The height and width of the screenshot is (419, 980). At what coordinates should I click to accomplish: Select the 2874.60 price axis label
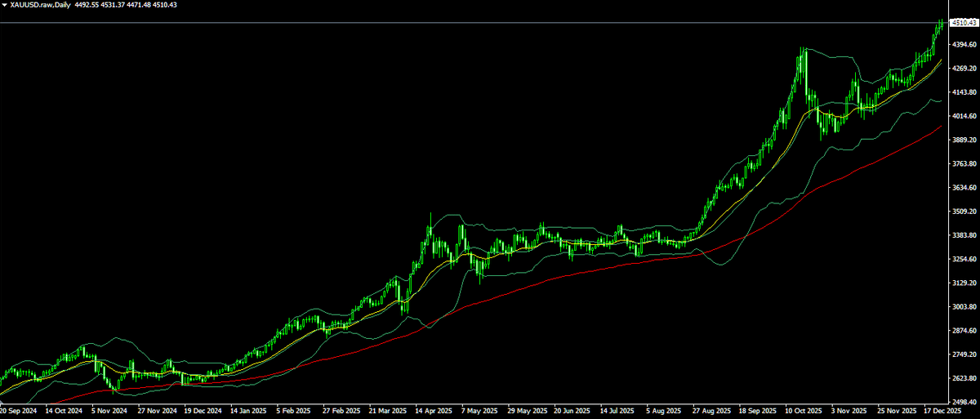[x=964, y=331]
